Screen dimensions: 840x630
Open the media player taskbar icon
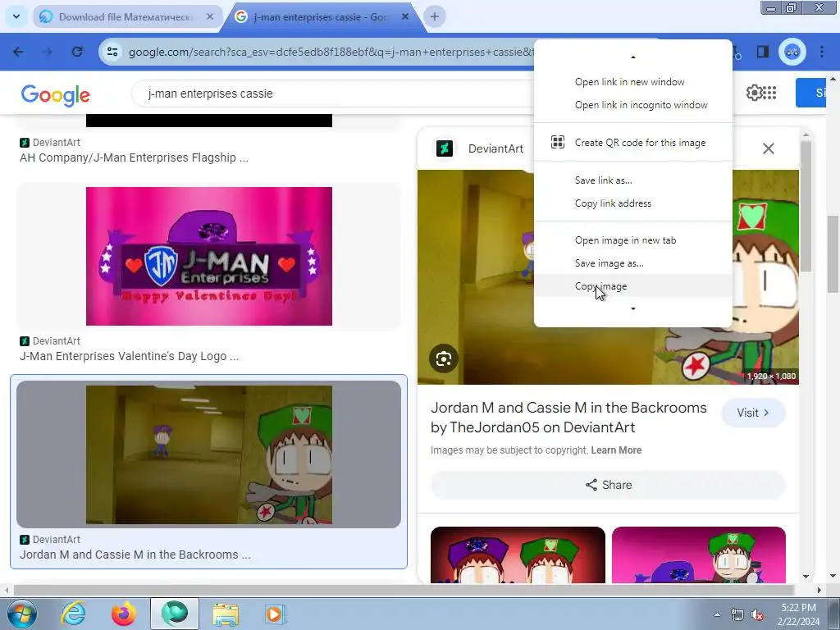pos(276,614)
